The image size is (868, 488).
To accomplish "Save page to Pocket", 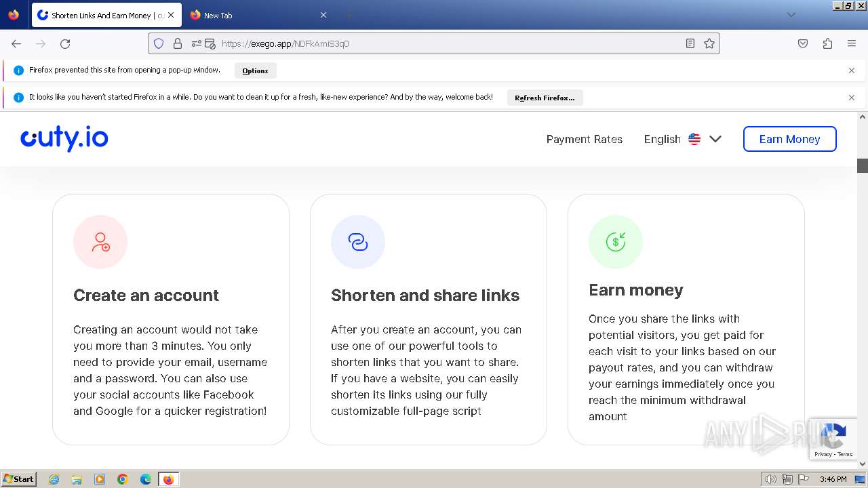I will coord(803,43).
